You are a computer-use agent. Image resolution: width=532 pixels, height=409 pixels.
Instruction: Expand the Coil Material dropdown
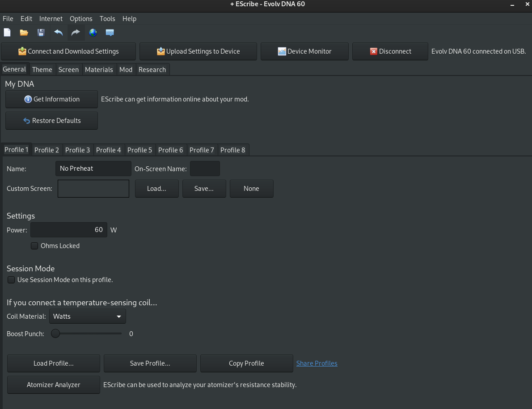(x=87, y=316)
